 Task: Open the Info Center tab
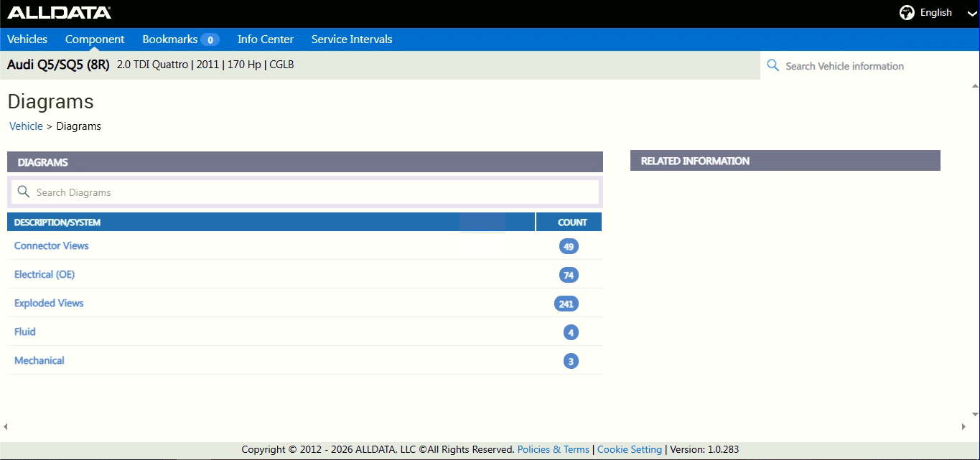pyautogui.click(x=266, y=39)
